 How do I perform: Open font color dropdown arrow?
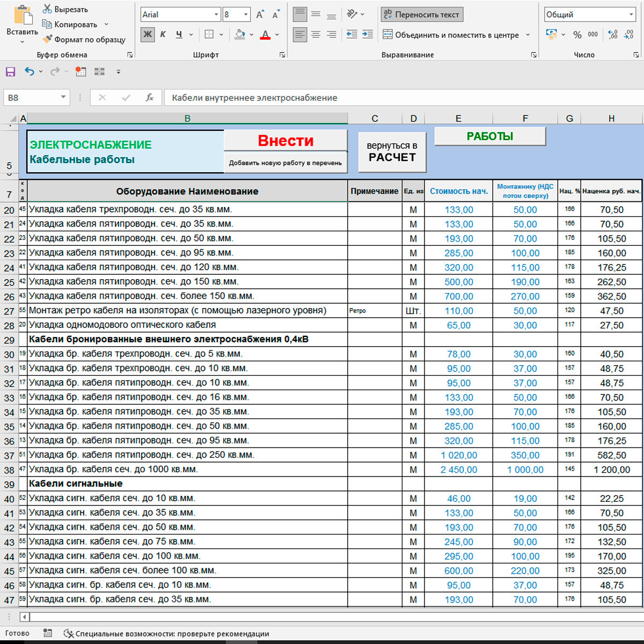[277, 35]
